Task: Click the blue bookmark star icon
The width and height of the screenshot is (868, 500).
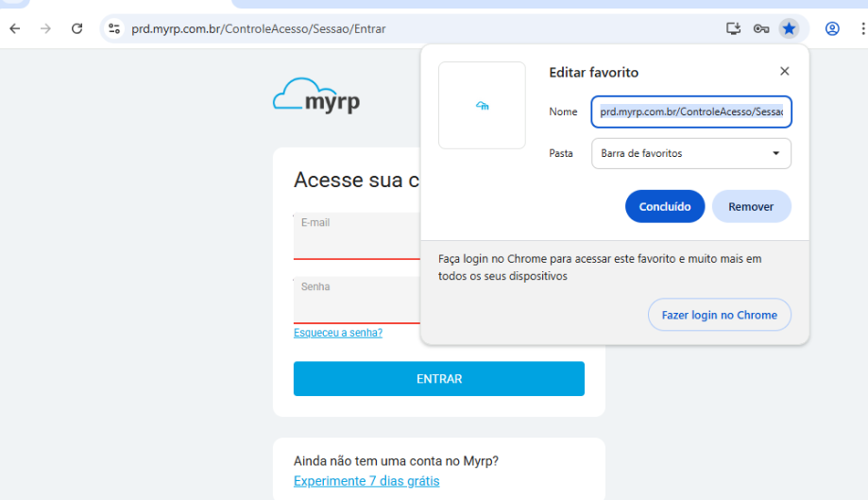Action: point(789,28)
